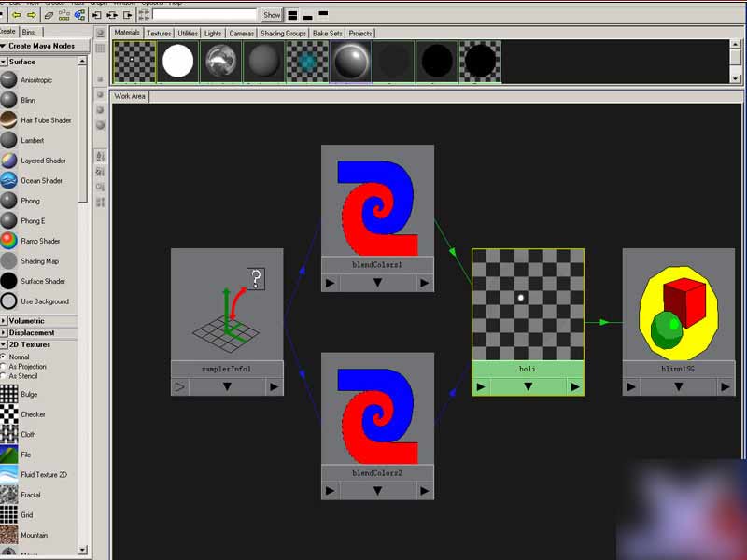Switch to the Textures tab
This screenshot has height=560, width=747.
pos(159,34)
